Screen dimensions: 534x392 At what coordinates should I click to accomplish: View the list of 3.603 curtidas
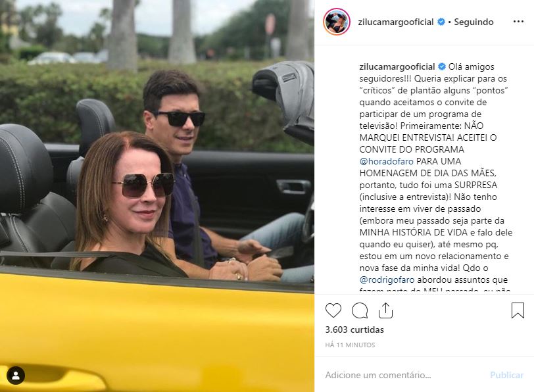point(354,330)
